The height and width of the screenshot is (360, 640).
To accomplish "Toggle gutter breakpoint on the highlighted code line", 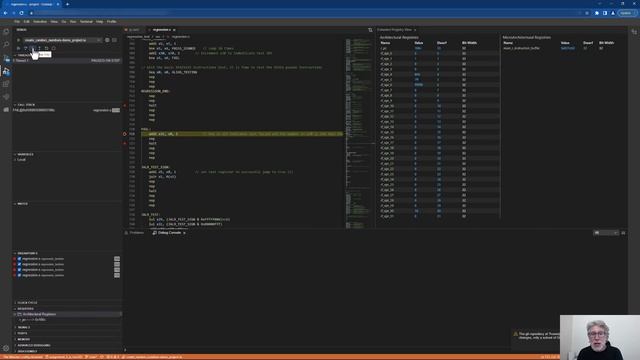I will pos(125,134).
